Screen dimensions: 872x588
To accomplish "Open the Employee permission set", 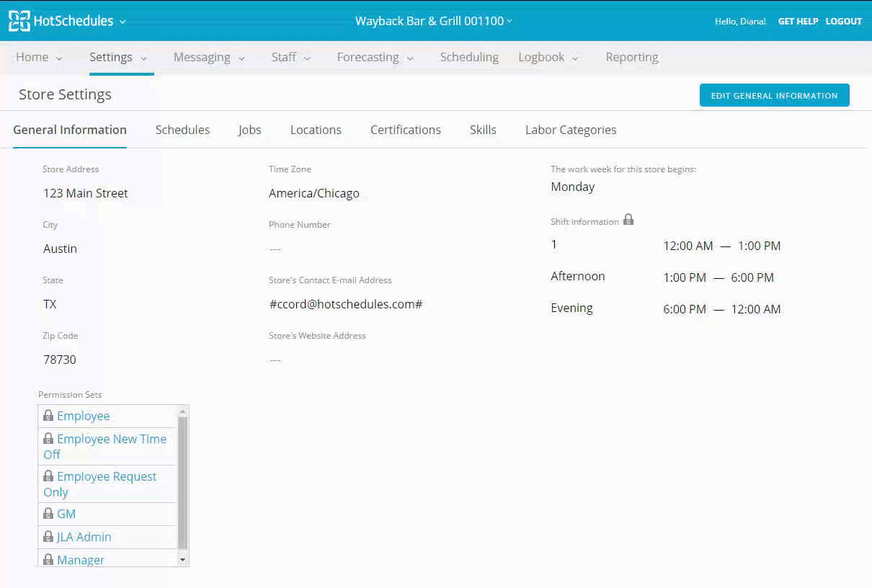I will coord(84,416).
